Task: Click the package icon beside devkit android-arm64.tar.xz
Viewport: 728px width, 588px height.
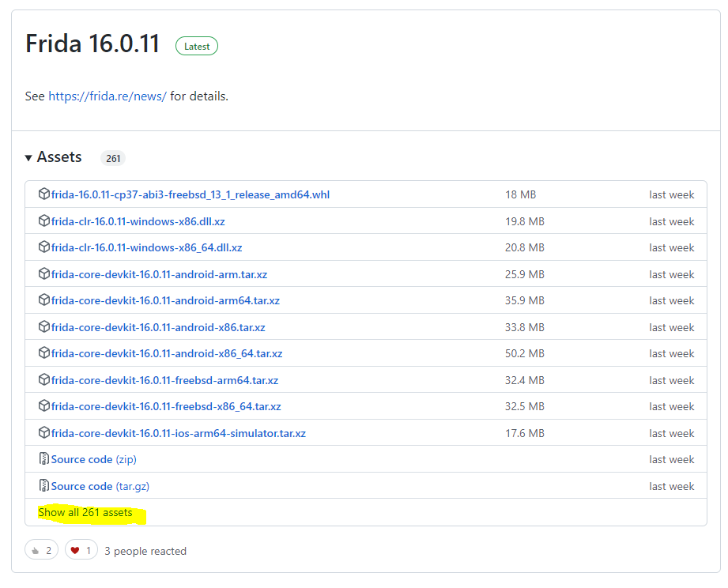Action: point(43,300)
